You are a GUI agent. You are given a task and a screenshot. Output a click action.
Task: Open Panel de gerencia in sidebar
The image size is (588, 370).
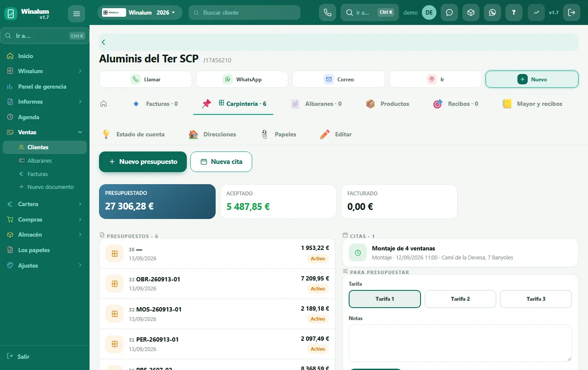[x=45, y=86]
